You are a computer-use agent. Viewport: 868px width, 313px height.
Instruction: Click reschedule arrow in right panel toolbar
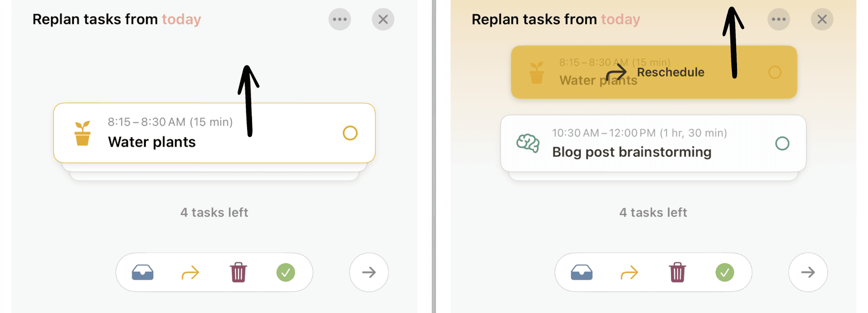pyautogui.click(x=629, y=273)
